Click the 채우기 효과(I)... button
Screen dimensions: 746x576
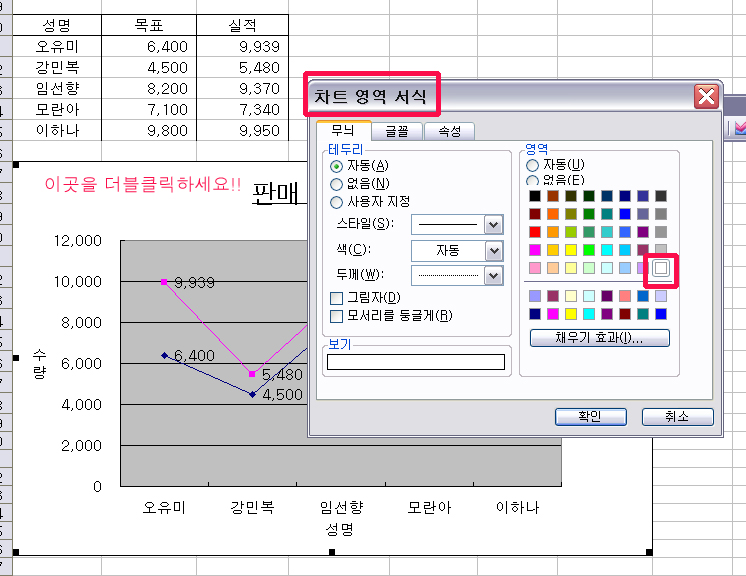[x=599, y=338]
